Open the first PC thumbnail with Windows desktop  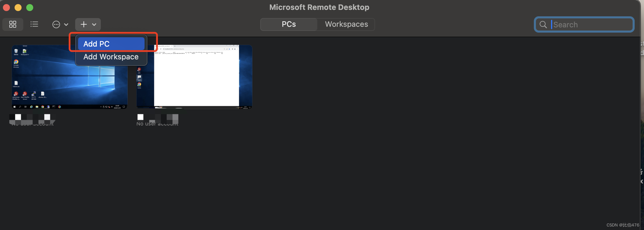point(69,77)
